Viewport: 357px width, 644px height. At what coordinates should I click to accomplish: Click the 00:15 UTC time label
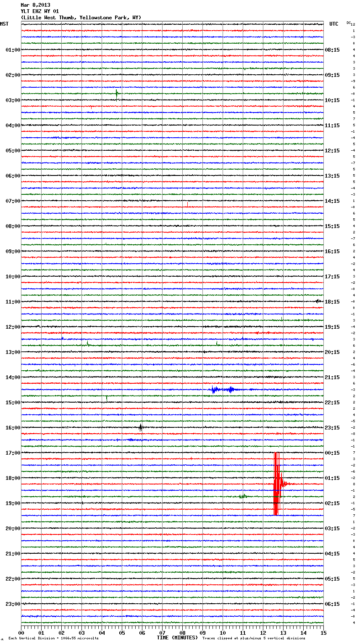click(332, 453)
